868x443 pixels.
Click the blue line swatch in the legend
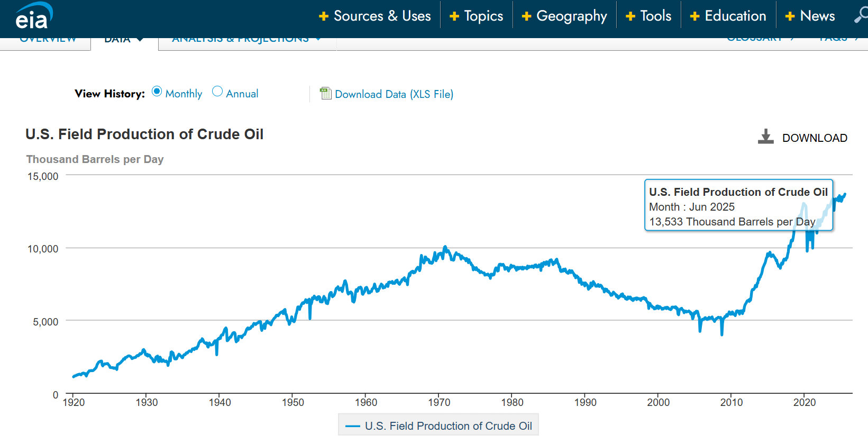click(x=352, y=426)
